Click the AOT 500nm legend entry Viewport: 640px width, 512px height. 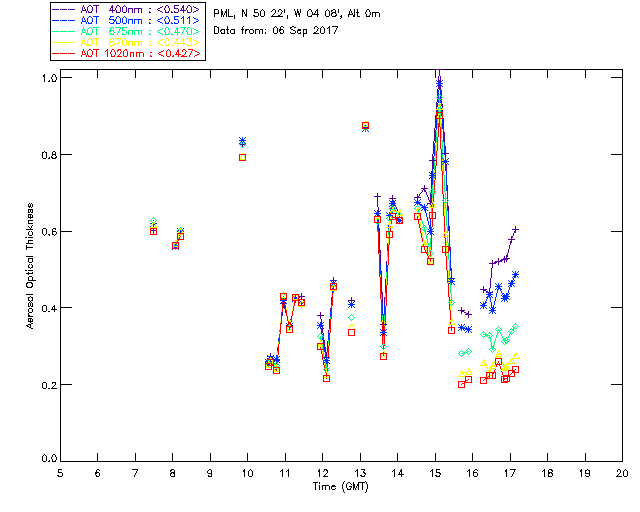coord(127,20)
